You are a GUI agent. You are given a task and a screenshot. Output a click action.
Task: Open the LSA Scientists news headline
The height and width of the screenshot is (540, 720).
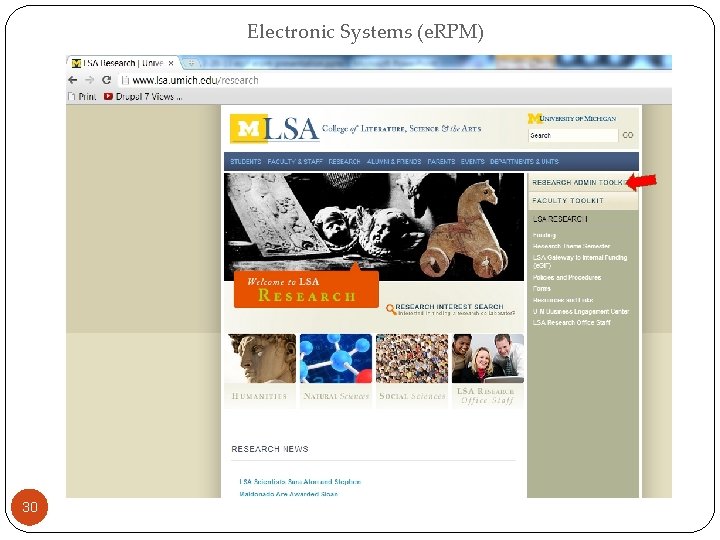(300, 482)
